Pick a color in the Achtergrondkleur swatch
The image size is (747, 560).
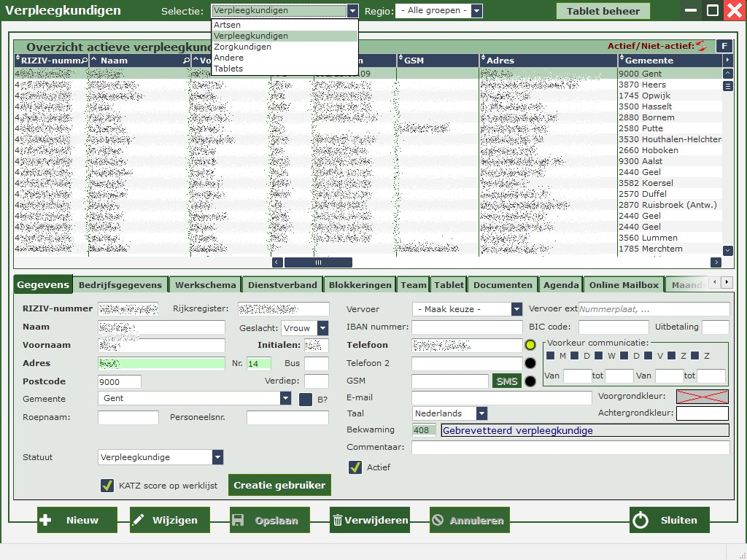point(702,414)
